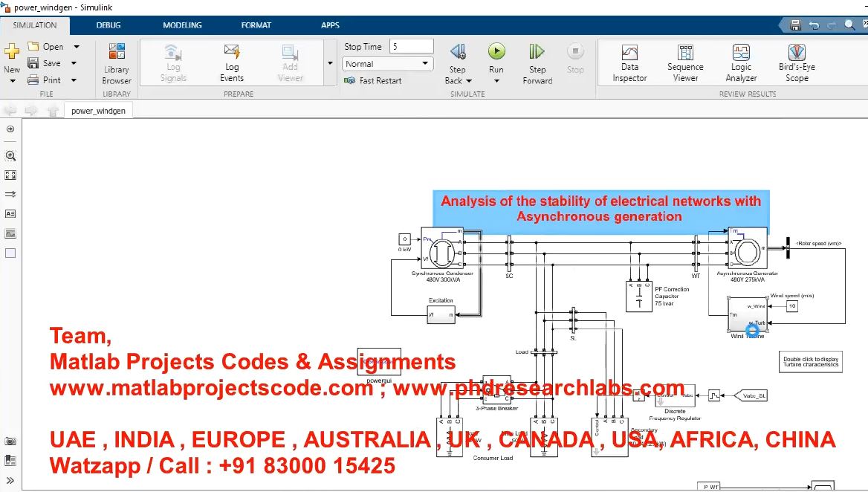
Task: Click the navigate Back arrow in the explorer bar
Action: [10, 111]
